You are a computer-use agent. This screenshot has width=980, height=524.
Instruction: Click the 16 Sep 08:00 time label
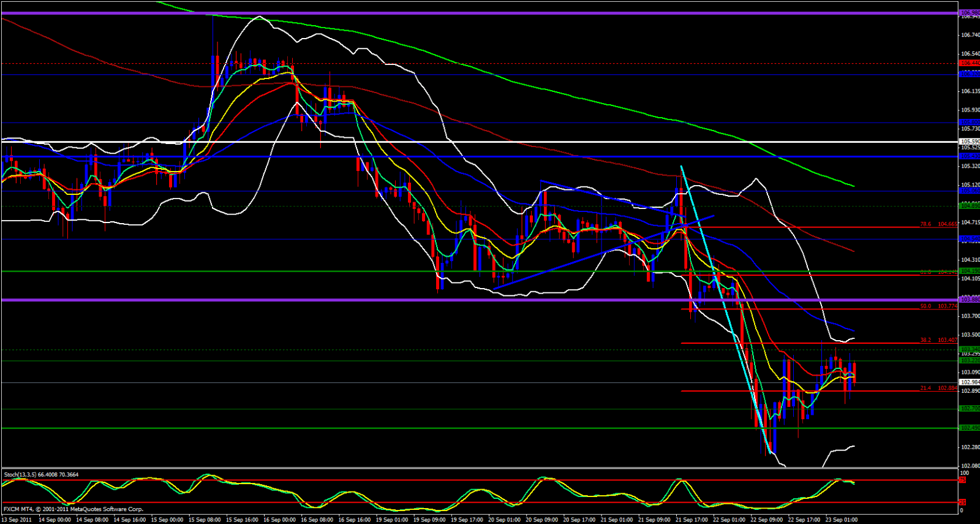click(317, 520)
